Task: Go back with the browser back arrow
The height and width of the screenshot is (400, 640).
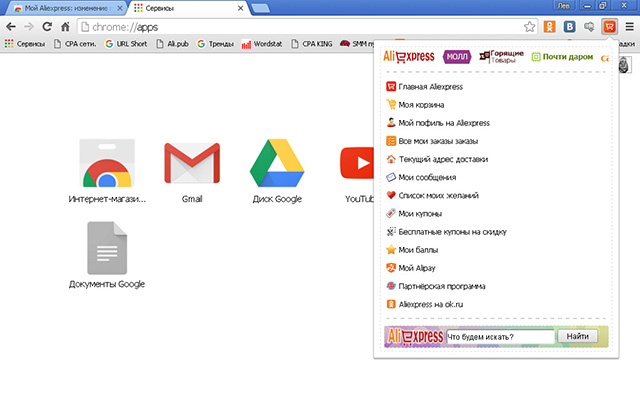Action: (11, 27)
